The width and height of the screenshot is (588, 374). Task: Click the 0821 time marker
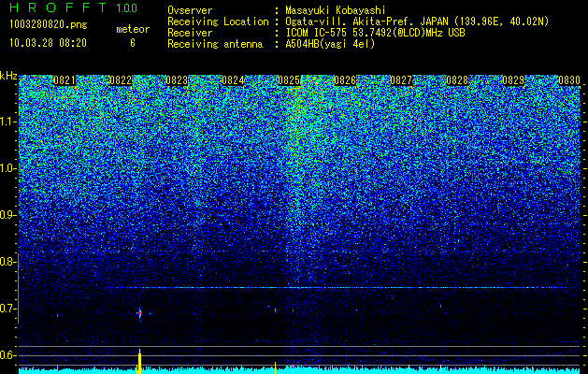[x=65, y=80]
